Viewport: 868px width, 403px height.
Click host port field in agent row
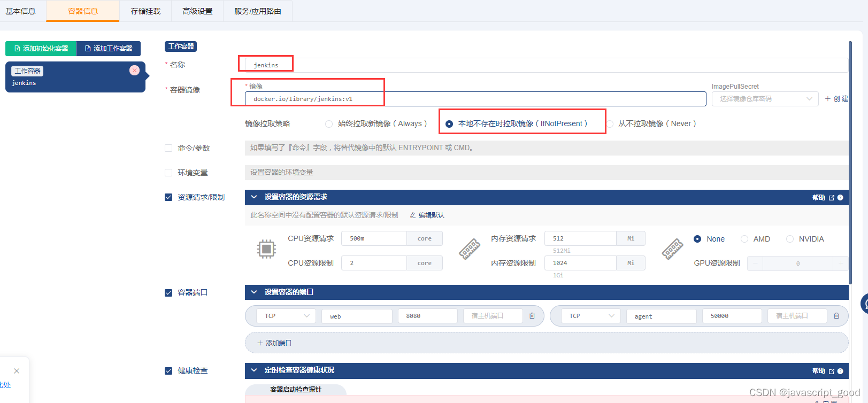point(797,316)
